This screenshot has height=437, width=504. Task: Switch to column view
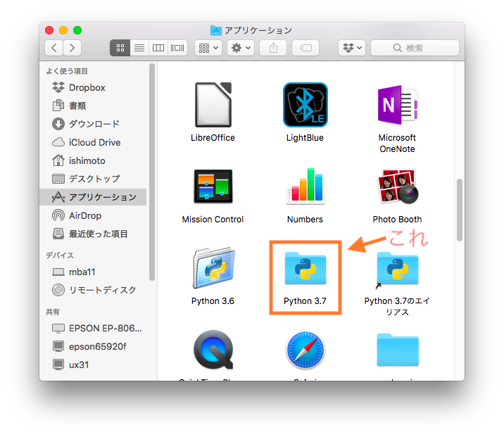158,48
